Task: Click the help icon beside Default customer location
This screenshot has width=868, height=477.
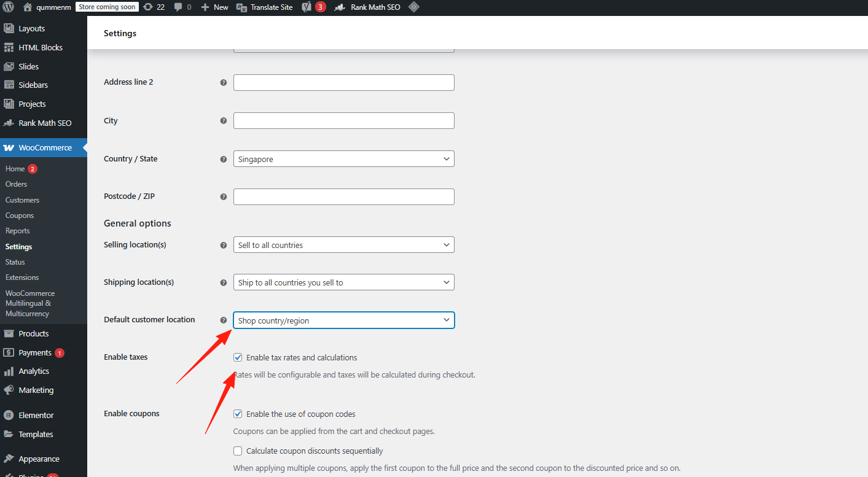Action: coord(224,320)
